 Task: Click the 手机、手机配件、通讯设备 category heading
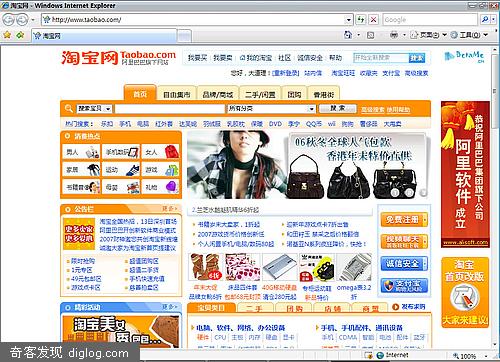pos(362,328)
